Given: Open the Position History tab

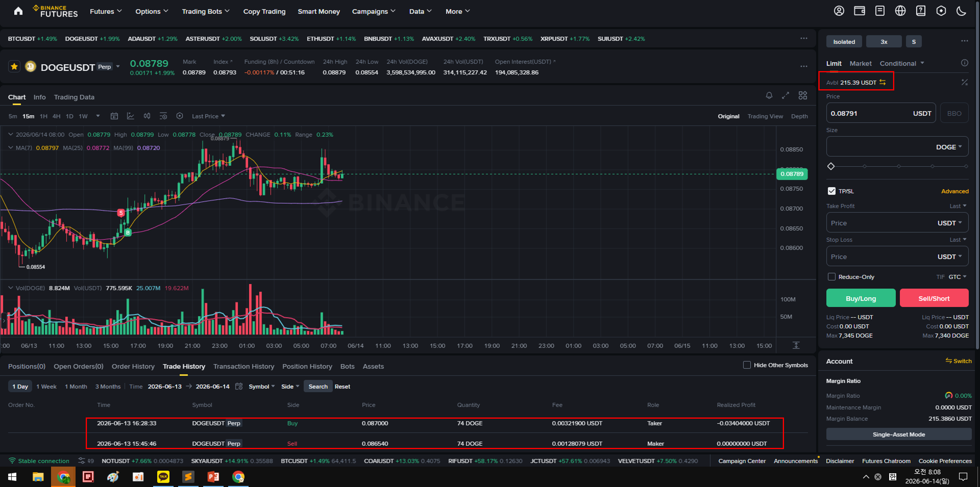Looking at the screenshot, I should [307, 366].
